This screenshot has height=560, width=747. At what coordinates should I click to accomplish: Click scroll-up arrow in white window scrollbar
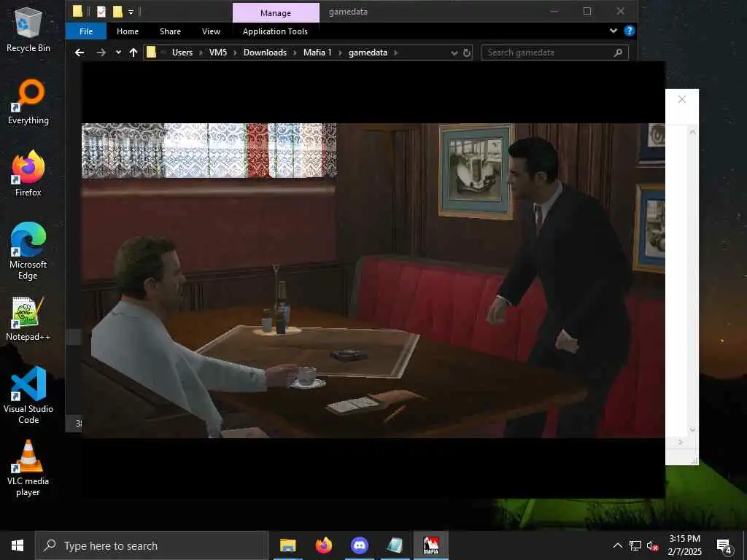[x=692, y=132]
